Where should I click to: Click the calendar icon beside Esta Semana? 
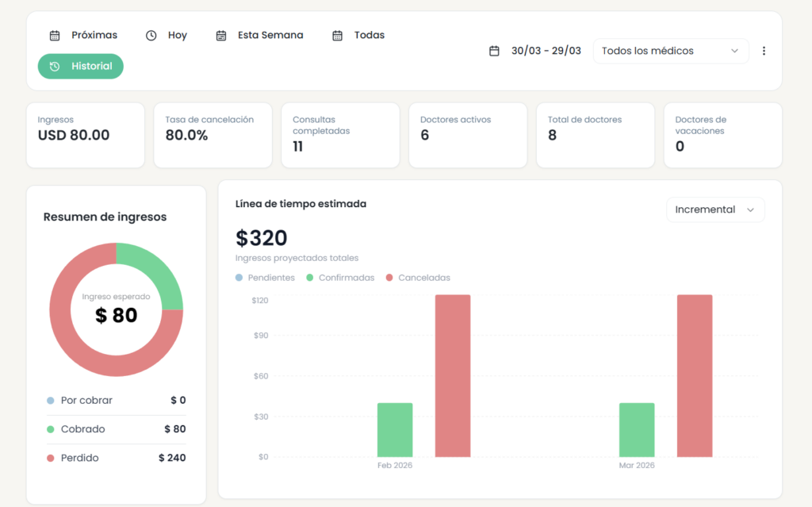[x=221, y=36]
